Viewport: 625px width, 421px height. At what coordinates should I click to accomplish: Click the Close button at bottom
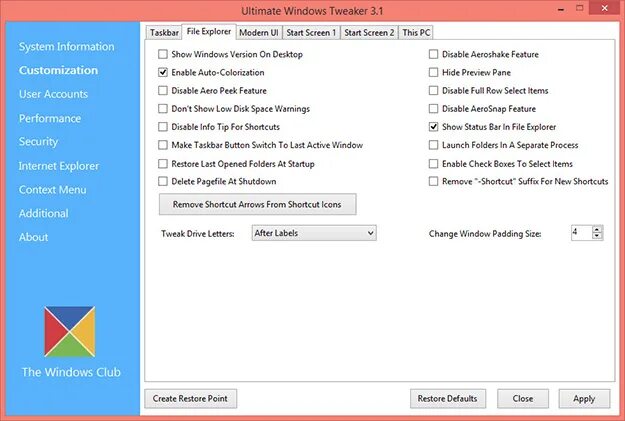point(523,399)
